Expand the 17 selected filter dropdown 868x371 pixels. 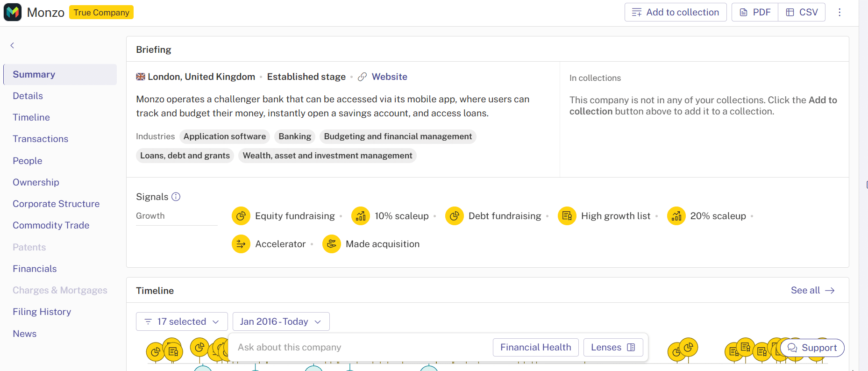[182, 321]
